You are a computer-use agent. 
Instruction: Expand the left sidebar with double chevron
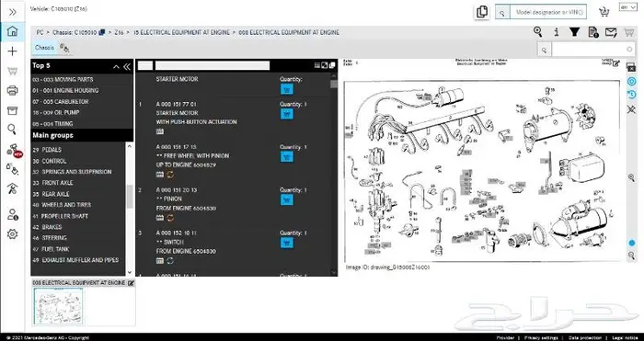click(x=12, y=12)
